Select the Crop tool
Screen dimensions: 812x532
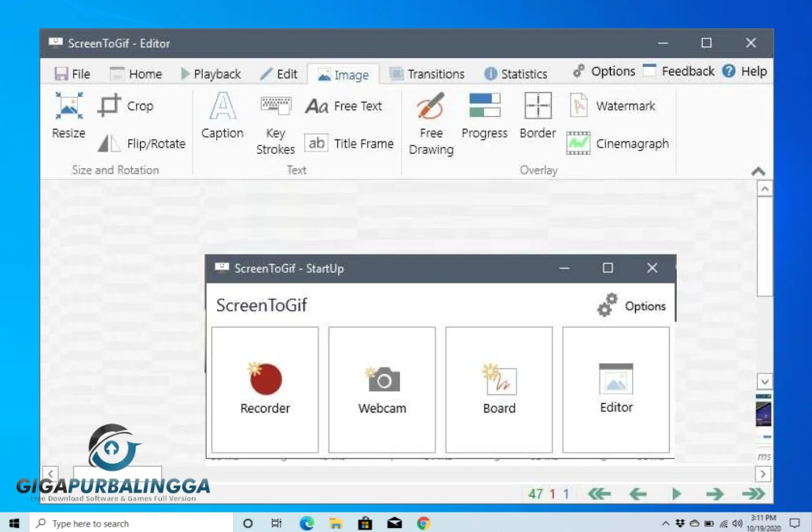click(x=126, y=105)
